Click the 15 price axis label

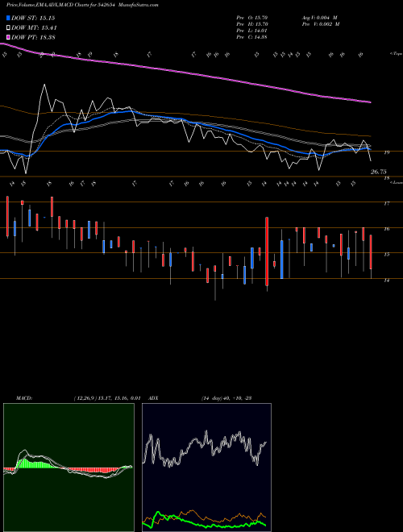click(x=386, y=255)
